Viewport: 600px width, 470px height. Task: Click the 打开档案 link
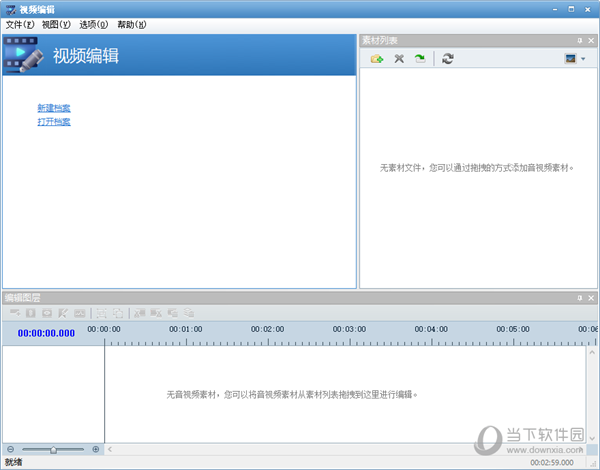(54, 122)
